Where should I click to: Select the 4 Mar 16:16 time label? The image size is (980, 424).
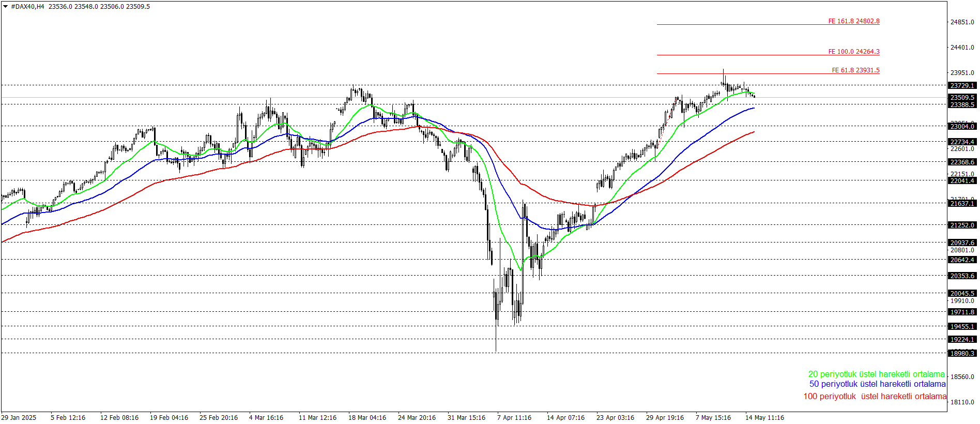[x=266, y=418]
